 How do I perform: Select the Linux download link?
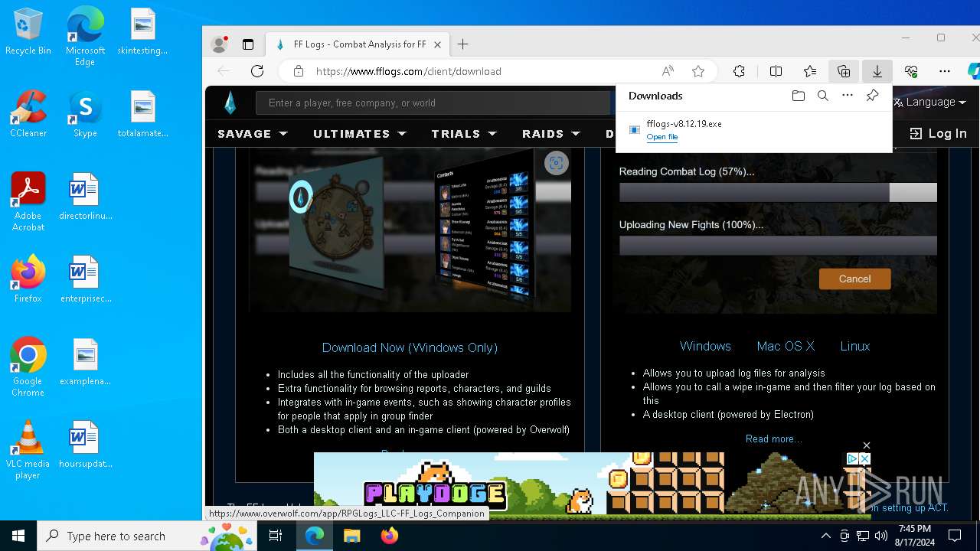pyautogui.click(x=855, y=346)
